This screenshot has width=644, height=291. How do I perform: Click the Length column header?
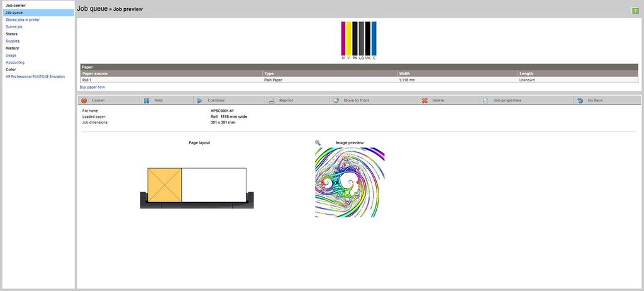(x=578, y=73)
